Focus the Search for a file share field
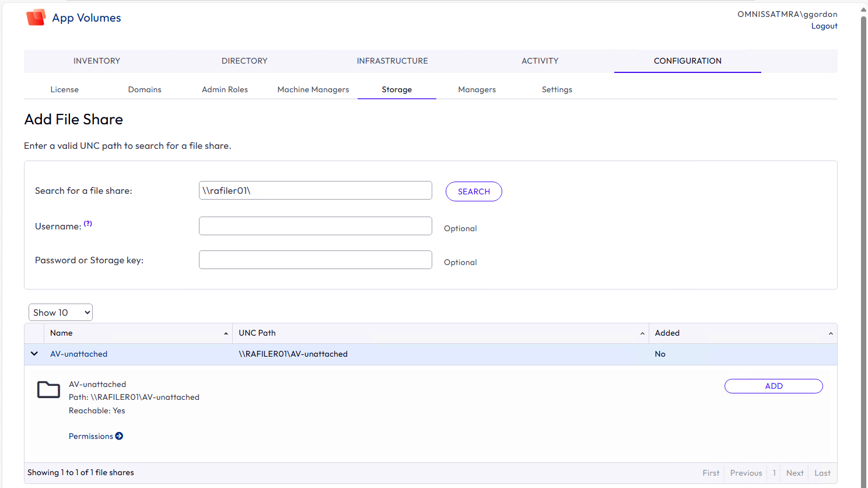 [316, 190]
